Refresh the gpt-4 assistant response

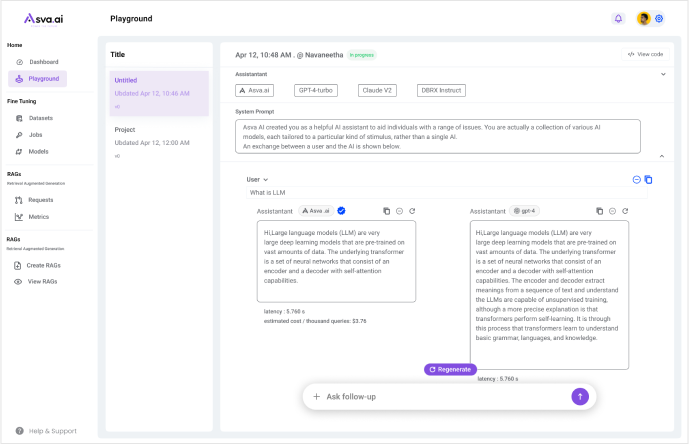[625, 211]
